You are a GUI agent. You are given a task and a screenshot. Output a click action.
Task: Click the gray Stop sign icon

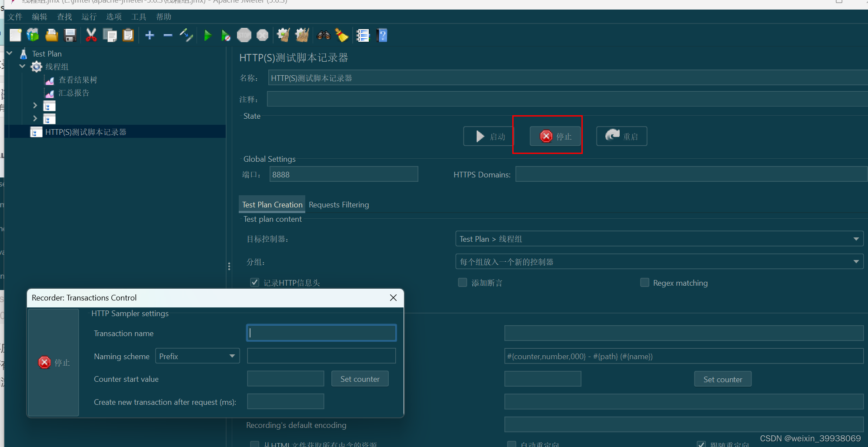click(244, 35)
